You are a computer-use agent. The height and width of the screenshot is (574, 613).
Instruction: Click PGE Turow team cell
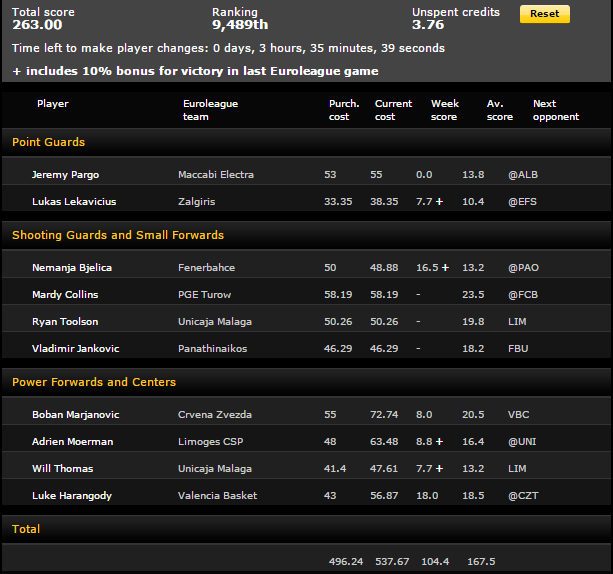204,295
